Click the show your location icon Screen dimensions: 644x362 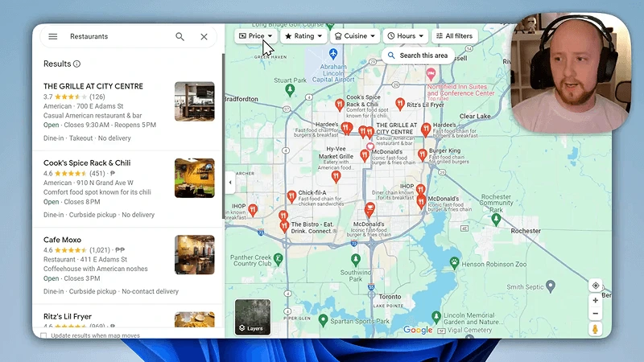coord(595,286)
